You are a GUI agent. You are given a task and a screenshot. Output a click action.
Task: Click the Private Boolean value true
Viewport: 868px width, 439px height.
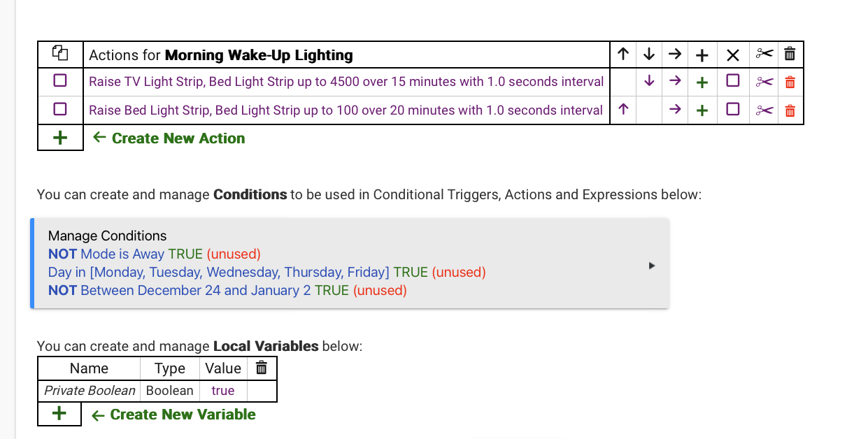pyautogui.click(x=223, y=391)
